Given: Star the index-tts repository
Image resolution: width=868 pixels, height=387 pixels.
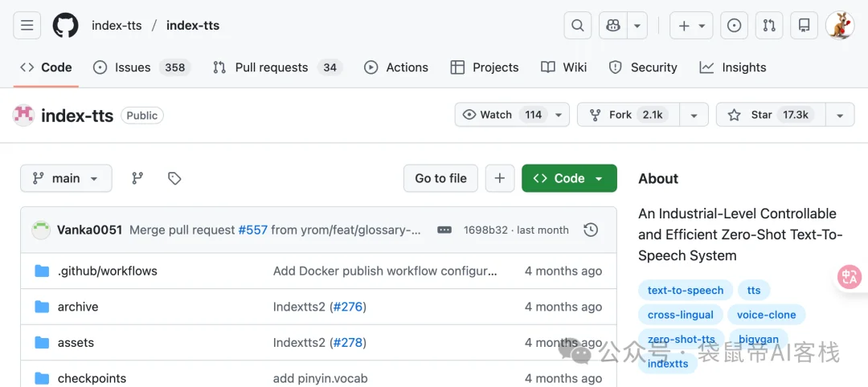Looking at the screenshot, I should 770,115.
